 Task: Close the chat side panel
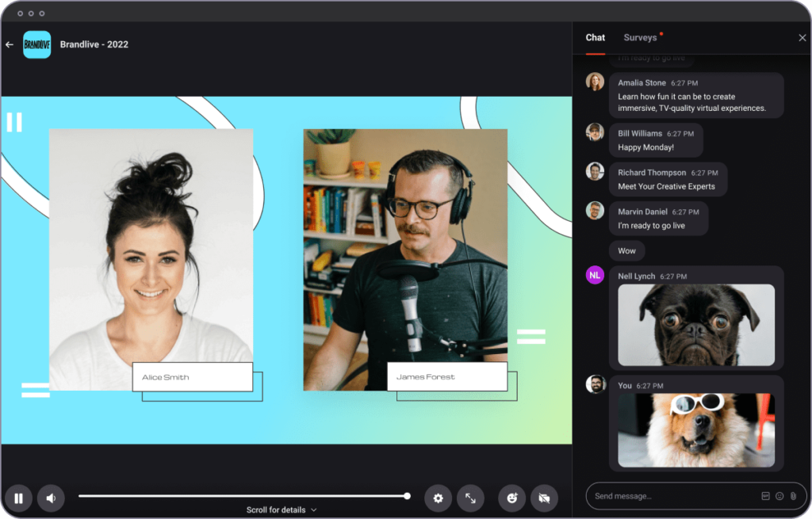pyautogui.click(x=802, y=38)
